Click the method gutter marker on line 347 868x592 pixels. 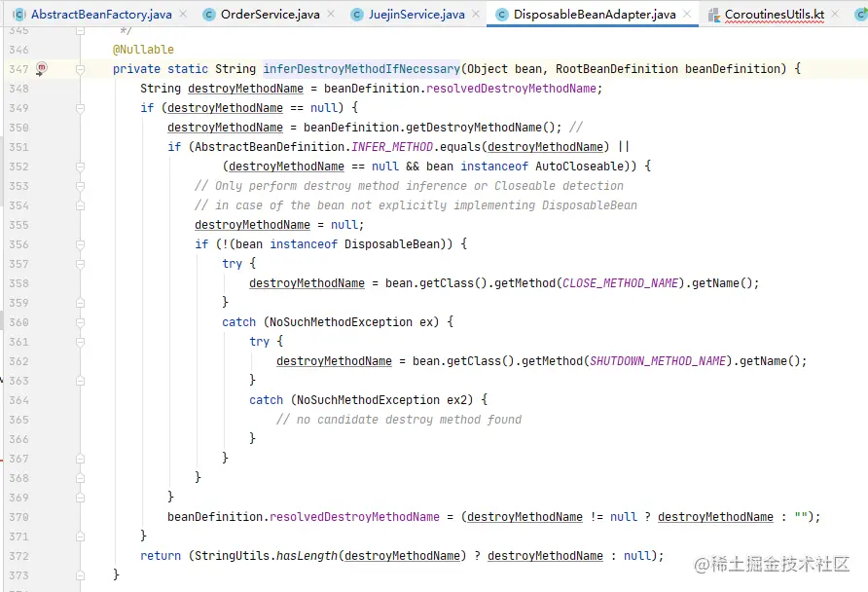click(42, 69)
